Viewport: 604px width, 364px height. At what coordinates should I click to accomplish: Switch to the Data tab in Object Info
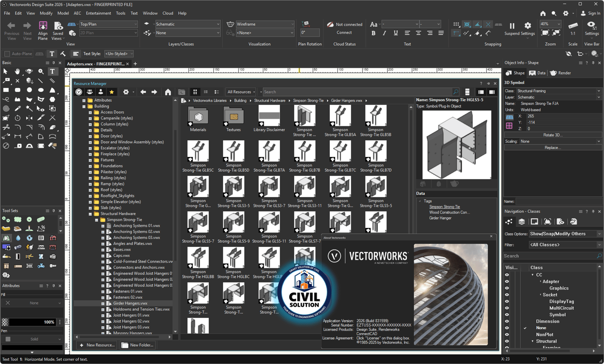537,73
